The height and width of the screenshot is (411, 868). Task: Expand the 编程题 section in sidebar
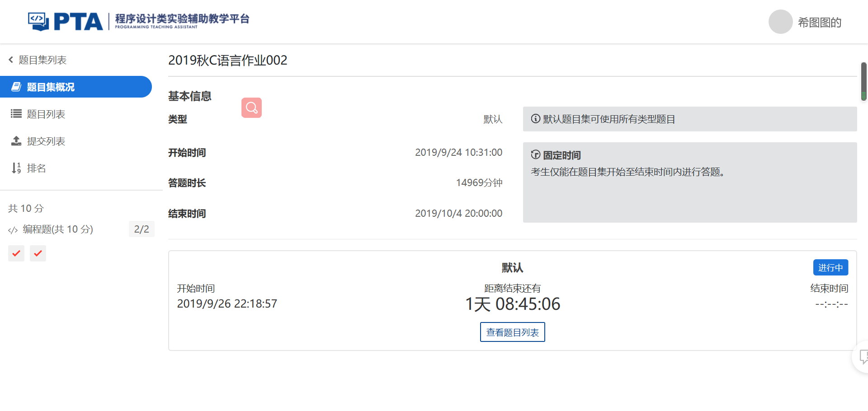58,229
